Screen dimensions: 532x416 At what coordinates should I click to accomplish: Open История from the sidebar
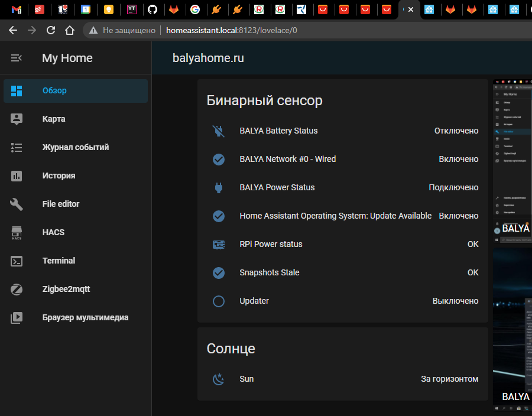point(59,175)
